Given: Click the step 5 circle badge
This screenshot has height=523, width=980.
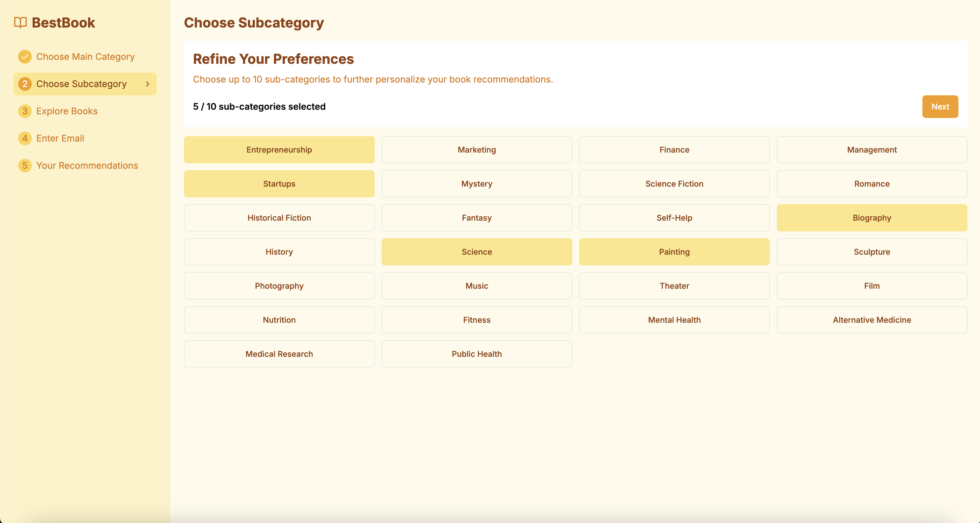Looking at the screenshot, I should (x=25, y=165).
